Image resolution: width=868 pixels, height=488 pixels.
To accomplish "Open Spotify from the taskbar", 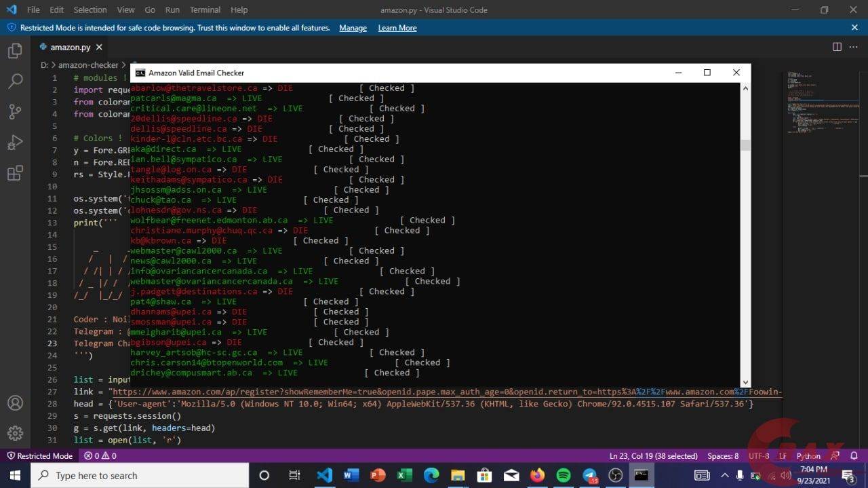I will point(564,475).
